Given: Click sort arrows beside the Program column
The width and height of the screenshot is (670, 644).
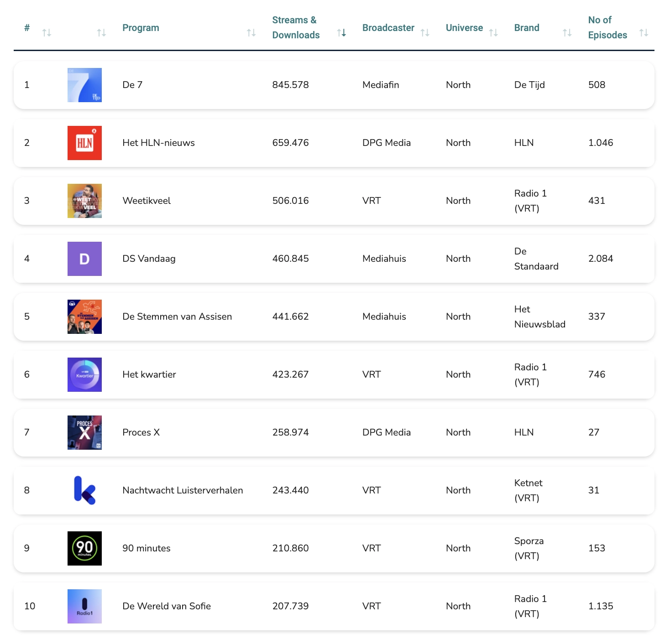Looking at the screenshot, I should point(251,33).
